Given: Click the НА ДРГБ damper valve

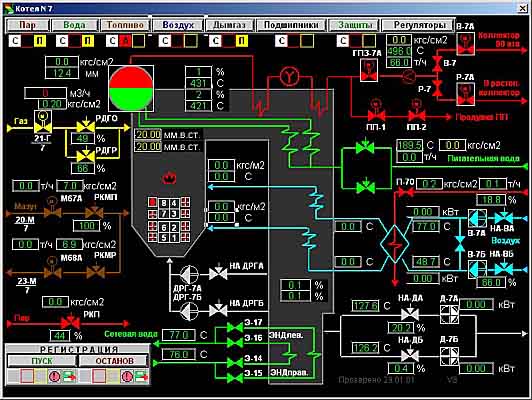Looking at the screenshot, I should (218, 309).
